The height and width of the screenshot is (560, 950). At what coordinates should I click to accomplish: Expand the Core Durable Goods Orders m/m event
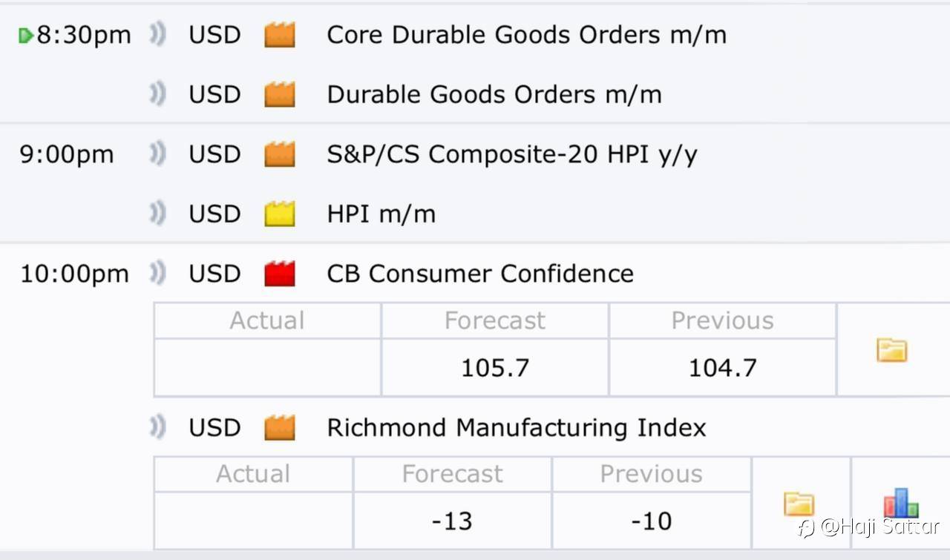(x=526, y=35)
